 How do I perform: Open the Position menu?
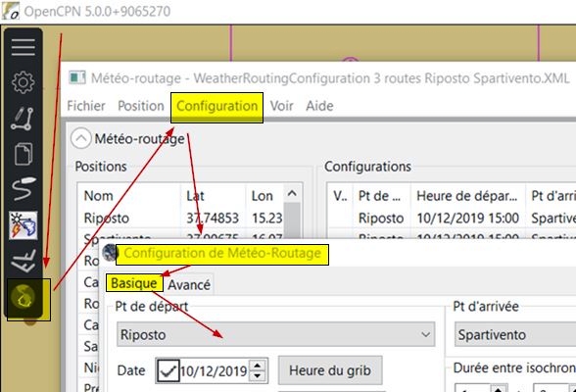(141, 106)
